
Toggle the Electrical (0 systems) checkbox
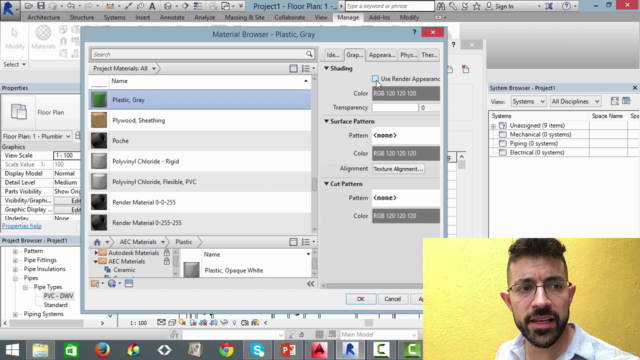(x=502, y=152)
